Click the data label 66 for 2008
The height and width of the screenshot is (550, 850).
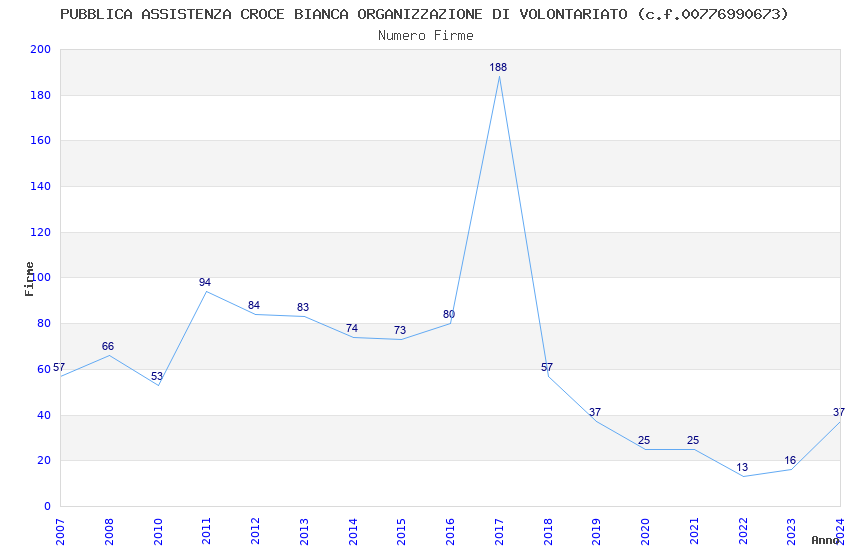coord(107,346)
